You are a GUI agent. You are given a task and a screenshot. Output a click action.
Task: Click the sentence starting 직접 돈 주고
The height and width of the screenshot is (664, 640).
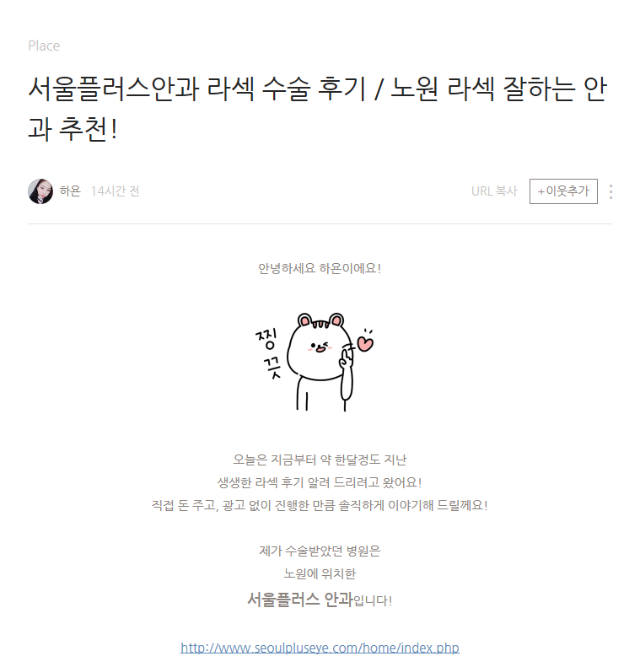320,505
